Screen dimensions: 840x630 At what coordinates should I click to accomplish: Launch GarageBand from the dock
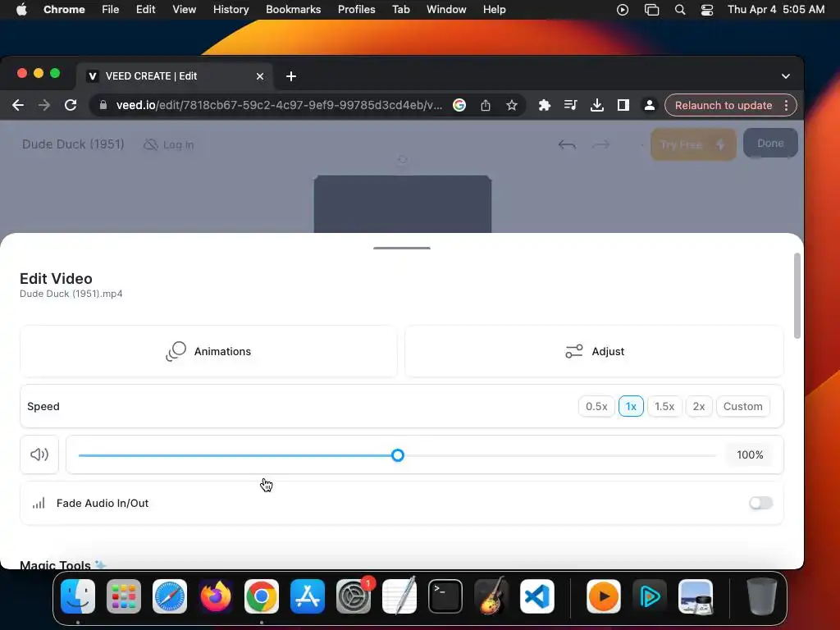point(491,596)
